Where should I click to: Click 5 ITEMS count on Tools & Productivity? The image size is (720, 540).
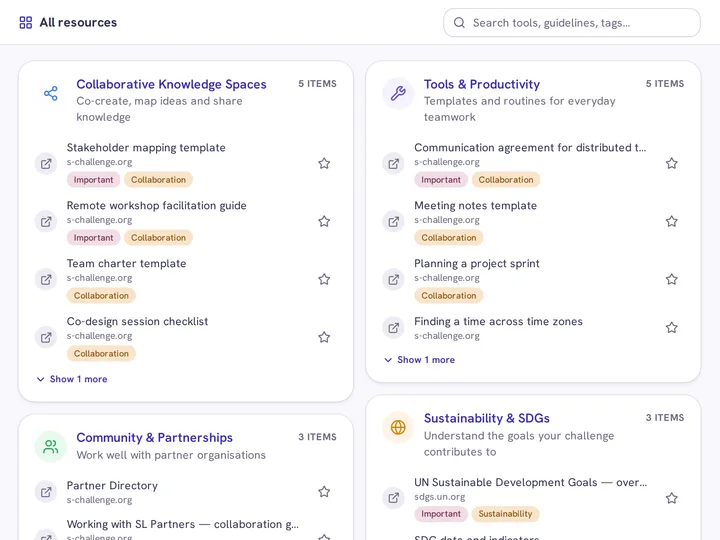coord(665,84)
